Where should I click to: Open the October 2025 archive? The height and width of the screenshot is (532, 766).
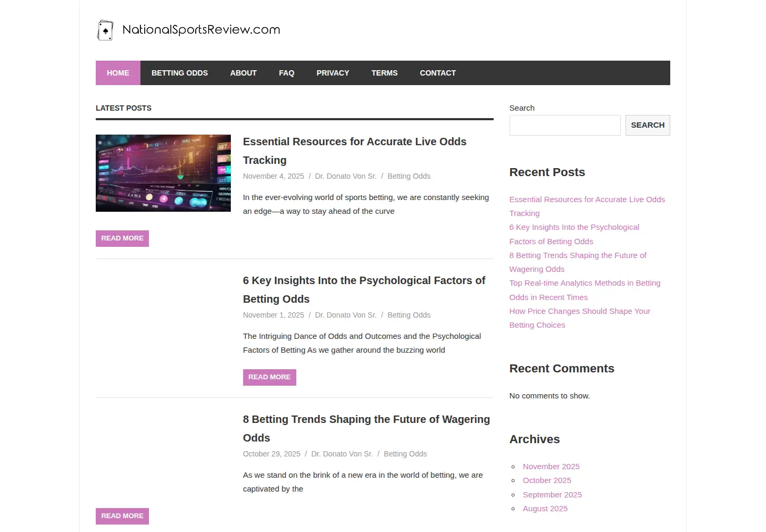(547, 480)
